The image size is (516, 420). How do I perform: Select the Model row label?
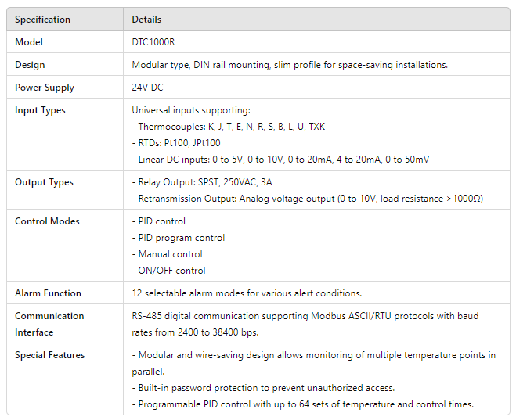(29, 42)
